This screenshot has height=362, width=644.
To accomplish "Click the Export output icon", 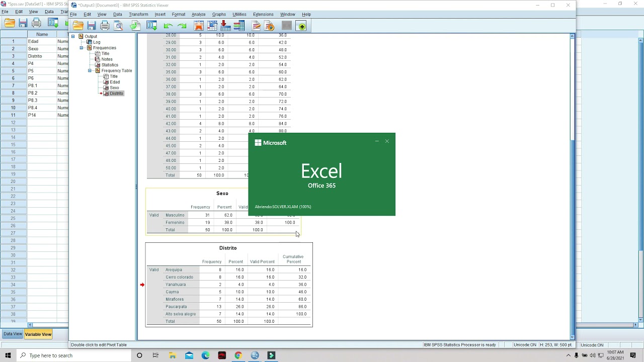I will 135,26.
